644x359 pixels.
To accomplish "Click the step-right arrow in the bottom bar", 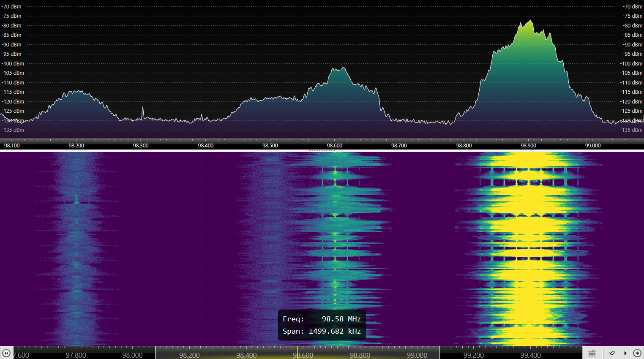I will tap(637, 353).
